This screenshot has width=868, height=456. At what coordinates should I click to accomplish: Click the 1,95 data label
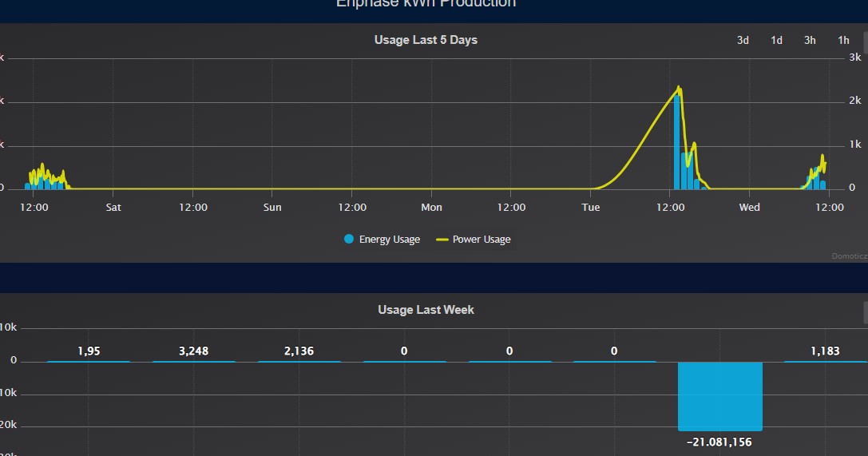click(x=89, y=351)
